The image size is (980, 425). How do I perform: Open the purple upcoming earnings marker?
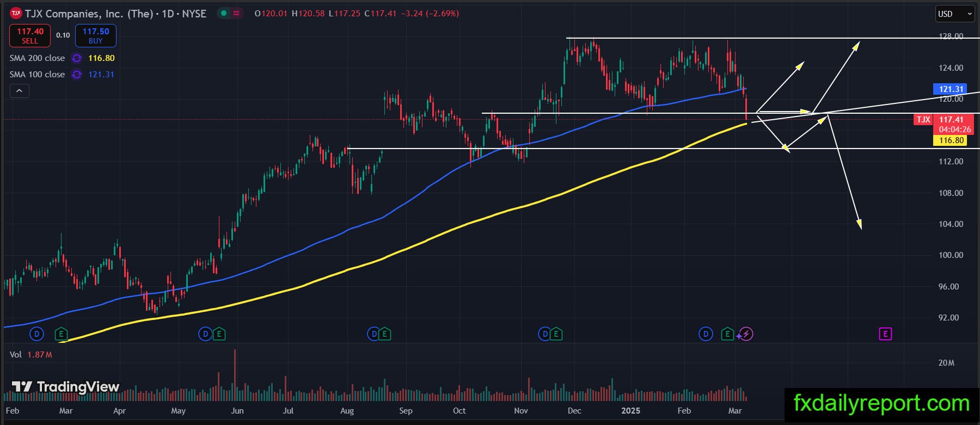tap(885, 334)
